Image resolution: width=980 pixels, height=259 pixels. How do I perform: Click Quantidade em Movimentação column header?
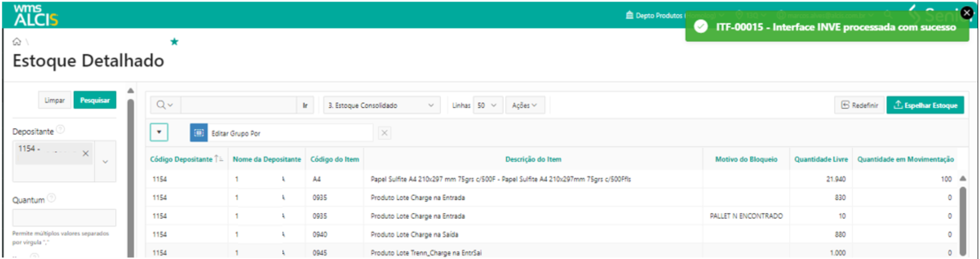coord(905,159)
